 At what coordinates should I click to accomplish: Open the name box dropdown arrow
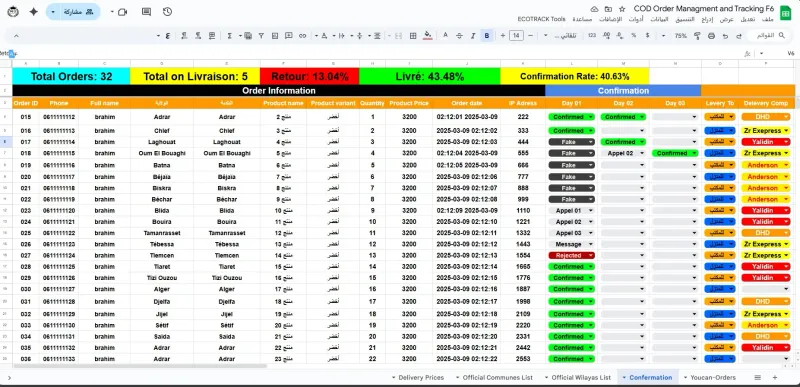point(762,53)
